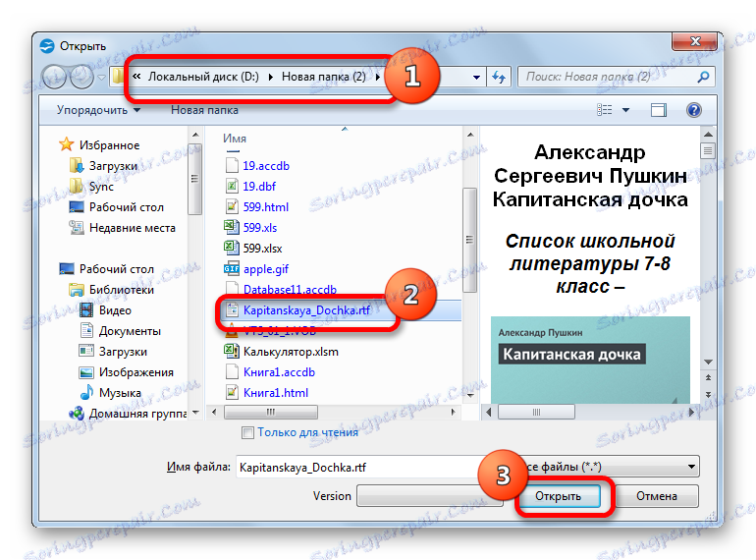Click the navigation pane scrollbar thumb
This screenshot has width=756, height=560.
(194, 179)
